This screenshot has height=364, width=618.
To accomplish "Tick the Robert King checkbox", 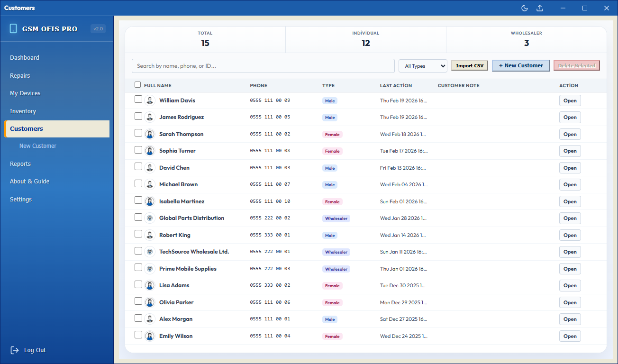I will 138,234.
